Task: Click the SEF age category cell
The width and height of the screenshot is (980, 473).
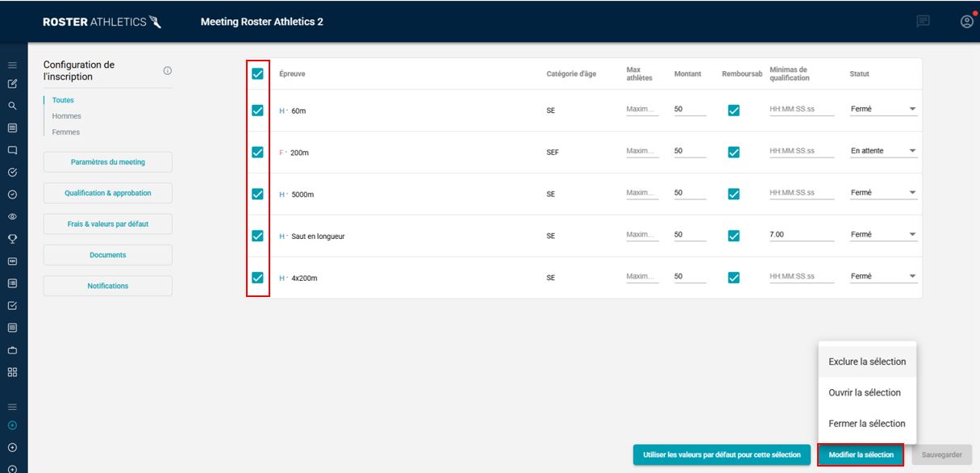Action: 553,153
